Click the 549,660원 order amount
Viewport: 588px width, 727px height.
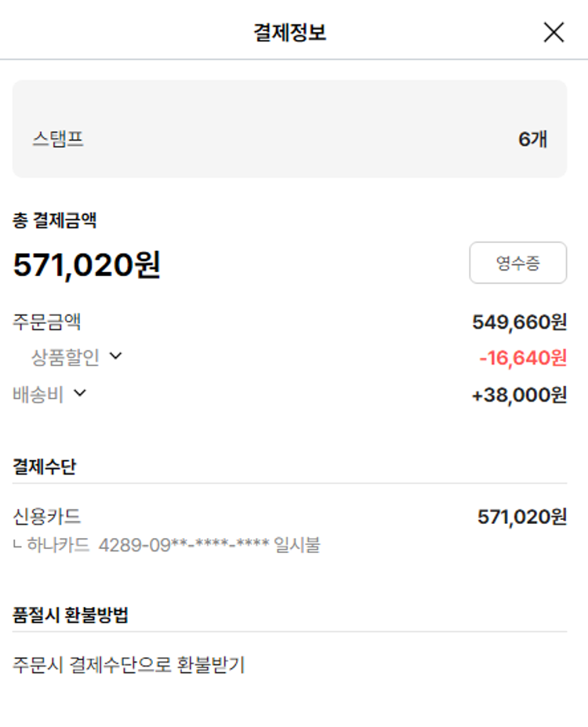pos(519,322)
